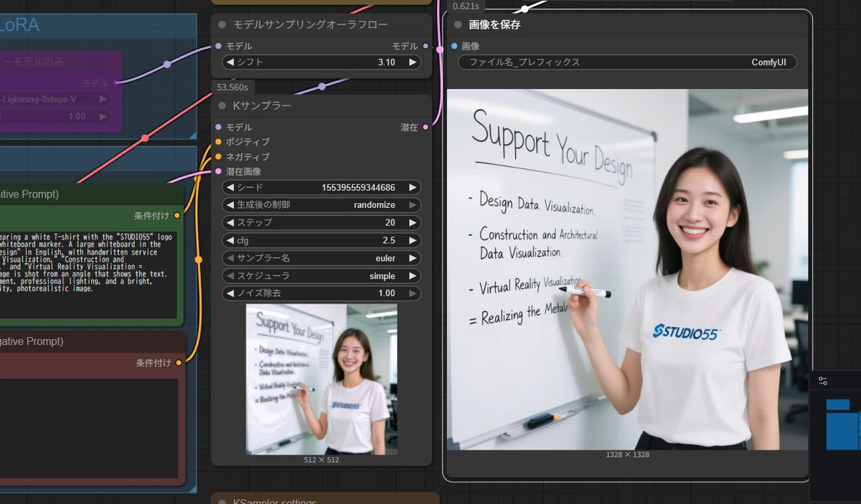Increase ステップ count with right arrow

(x=413, y=222)
